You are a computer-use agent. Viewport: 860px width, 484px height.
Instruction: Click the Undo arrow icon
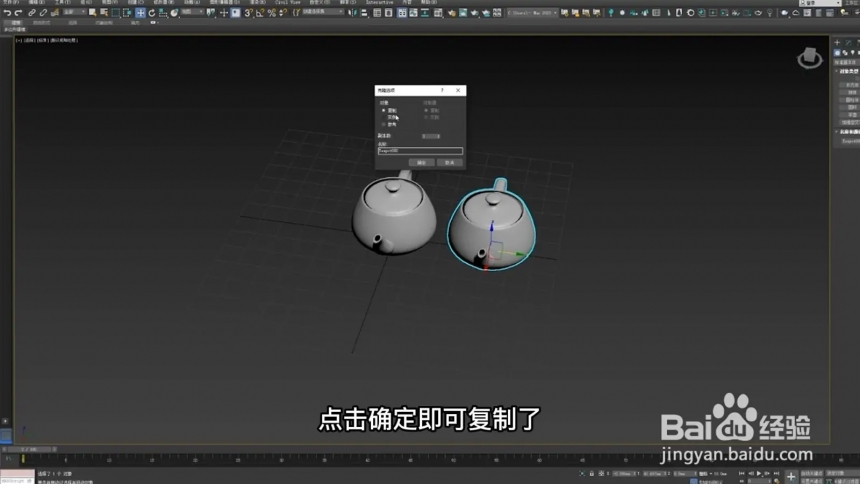[7, 13]
